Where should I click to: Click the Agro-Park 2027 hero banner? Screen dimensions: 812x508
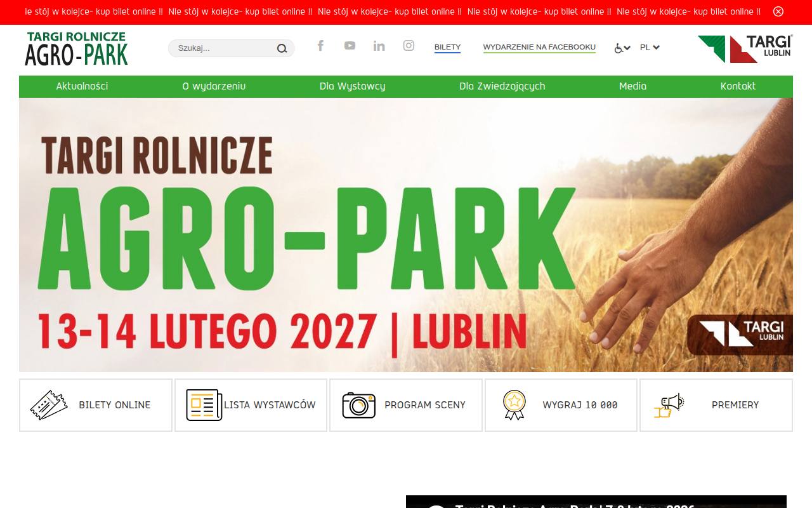tap(406, 235)
